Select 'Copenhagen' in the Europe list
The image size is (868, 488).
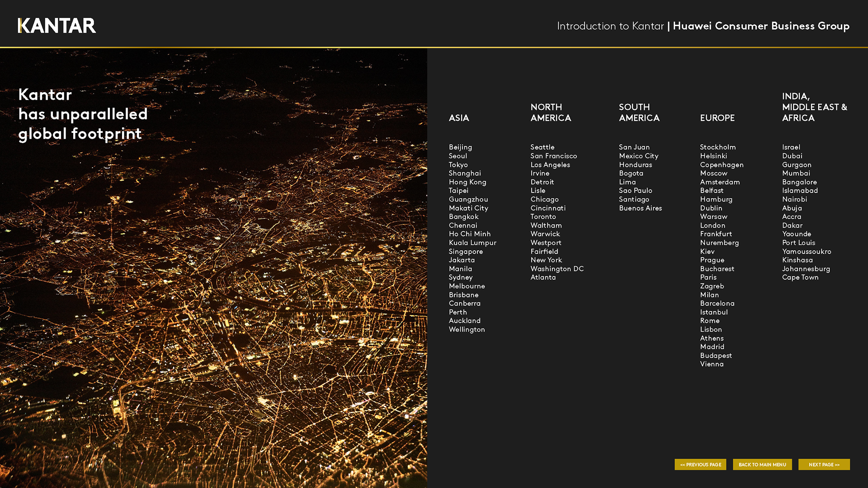(722, 165)
